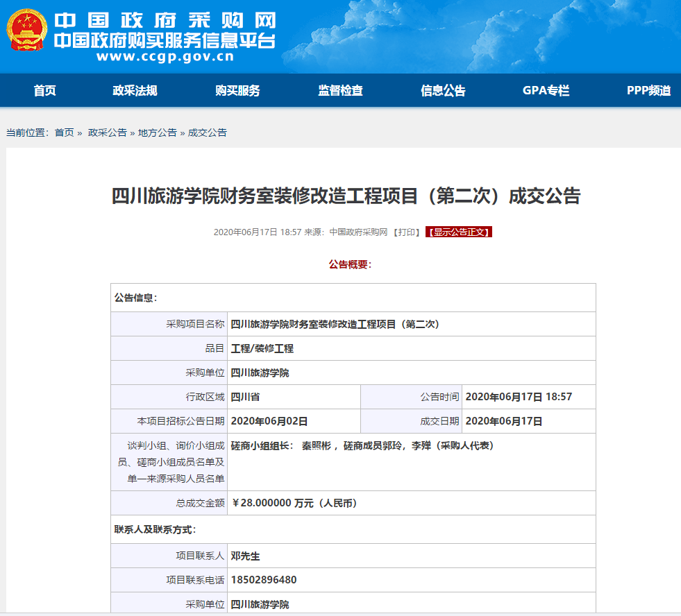Click the 中国政府采购网 site title

point(165,20)
